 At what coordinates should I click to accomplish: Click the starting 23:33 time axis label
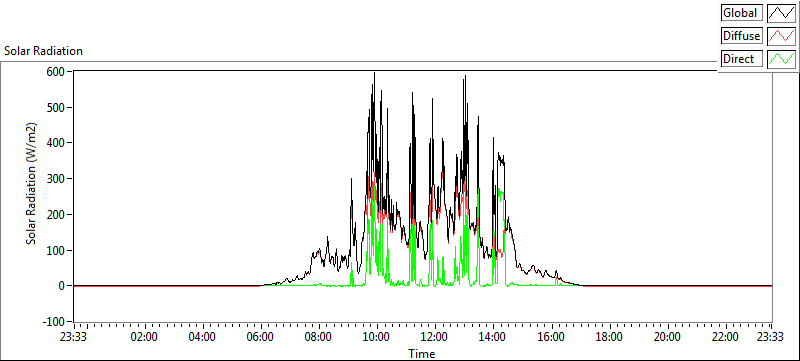(x=74, y=337)
